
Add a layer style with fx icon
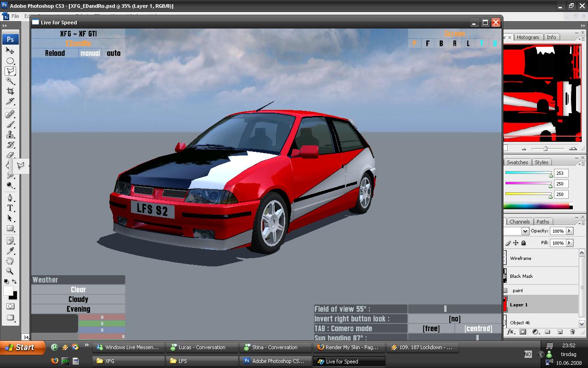[511, 332]
